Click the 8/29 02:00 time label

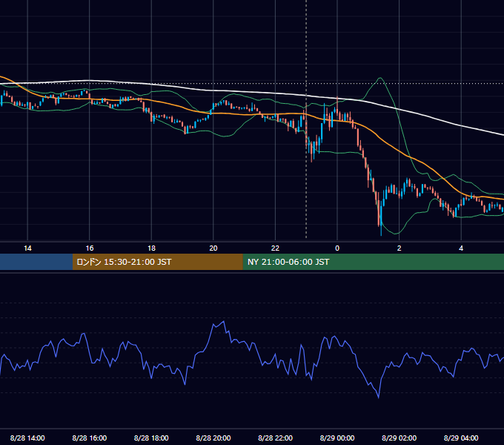tap(399, 438)
